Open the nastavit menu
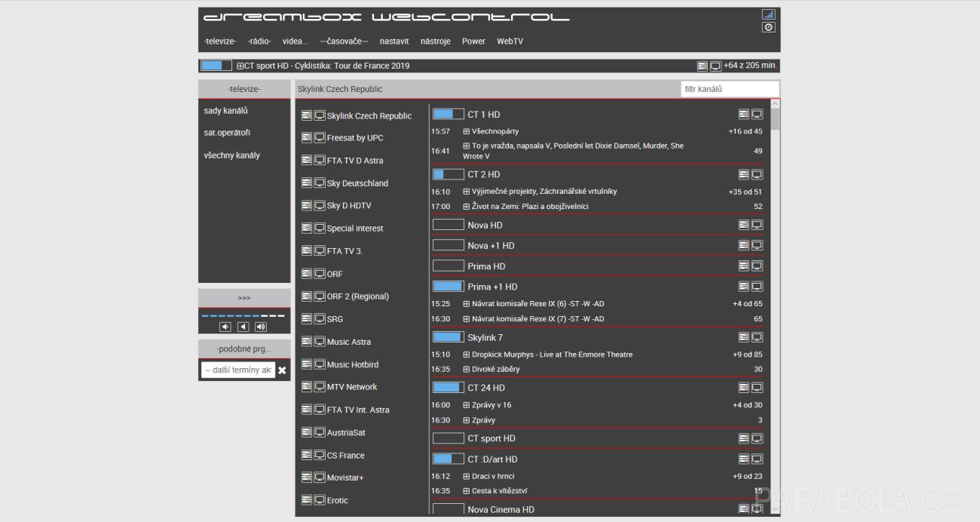 coord(394,41)
